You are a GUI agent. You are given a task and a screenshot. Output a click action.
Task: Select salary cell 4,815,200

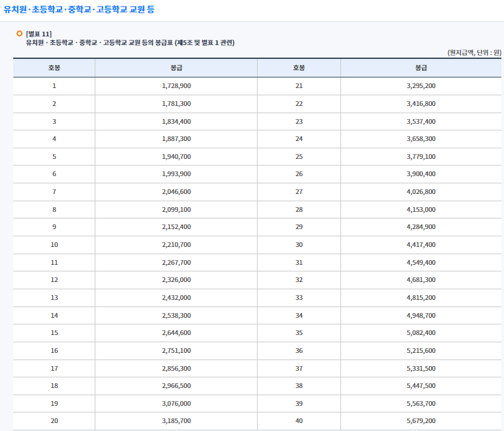point(421,298)
